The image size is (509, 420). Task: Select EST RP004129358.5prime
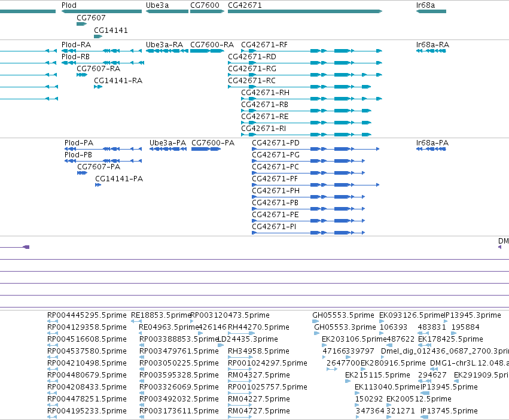(87, 327)
